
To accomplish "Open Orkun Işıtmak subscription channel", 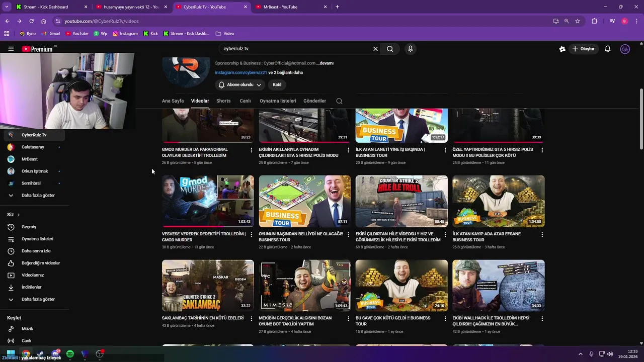I will coord(35,171).
